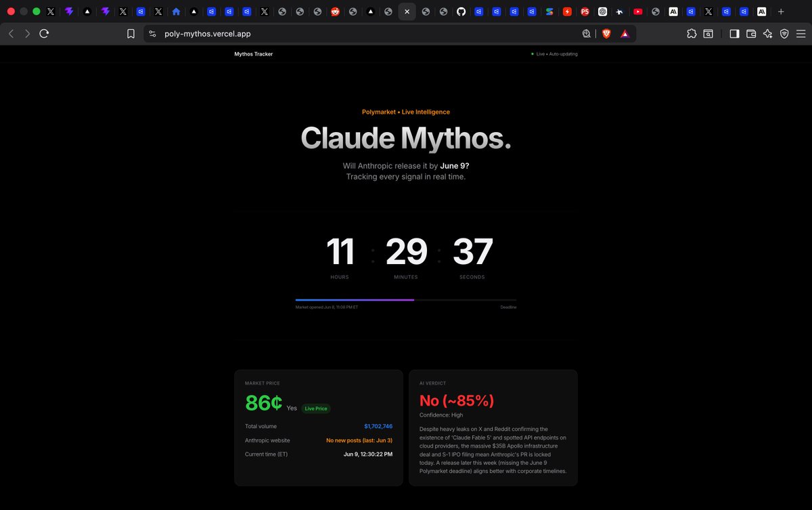Screen dimensions: 812x510
Task: Click the browser forward arrow
Action: tap(27, 33)
